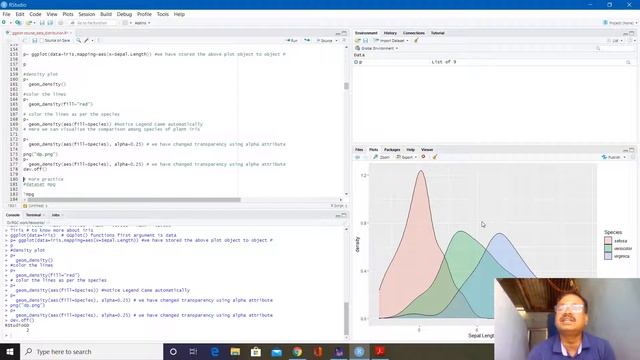Click the print icon in main toolbar

pyautogui.click(x=60, y=23)
